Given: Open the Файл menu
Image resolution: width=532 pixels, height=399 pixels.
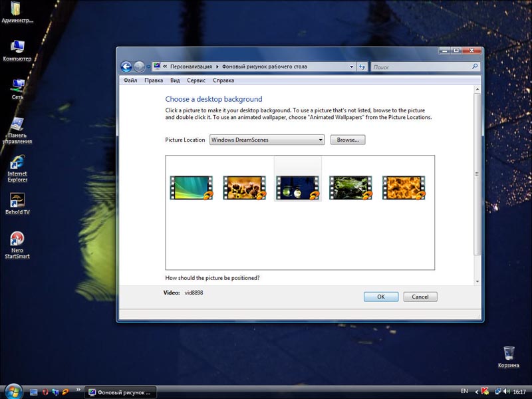Looking at the screenshot, I should (130, 80).
